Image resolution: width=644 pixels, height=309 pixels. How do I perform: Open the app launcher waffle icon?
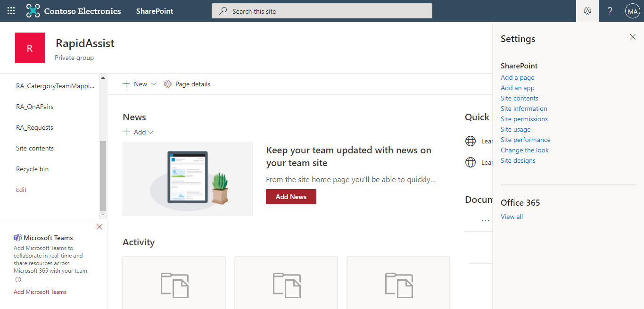[11, 11]
